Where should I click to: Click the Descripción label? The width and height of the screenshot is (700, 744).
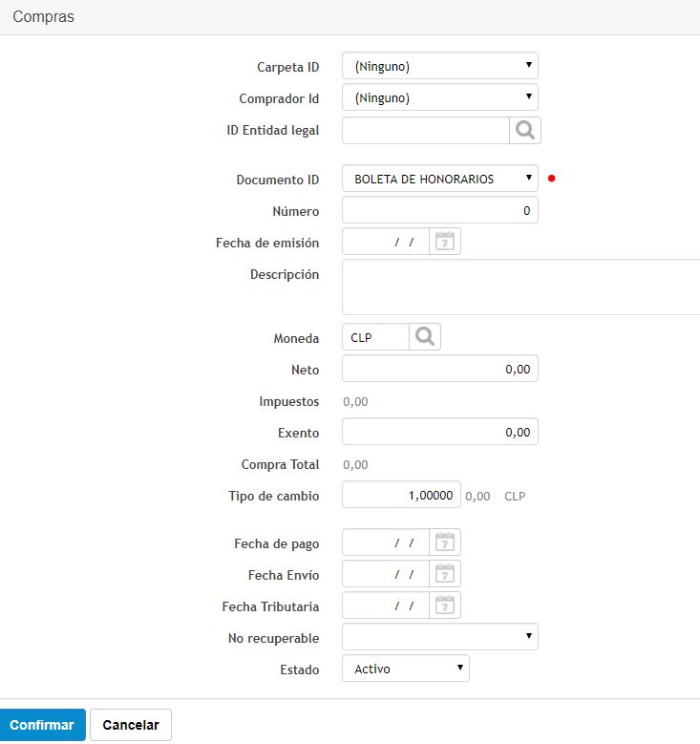click(x=285, y=275)
